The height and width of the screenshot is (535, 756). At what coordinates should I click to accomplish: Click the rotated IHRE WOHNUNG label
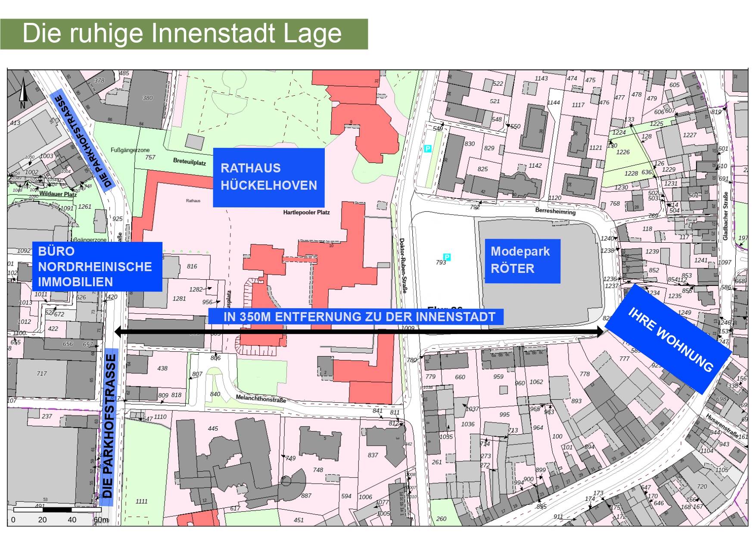pyautogui.click(x=670, y=339)
